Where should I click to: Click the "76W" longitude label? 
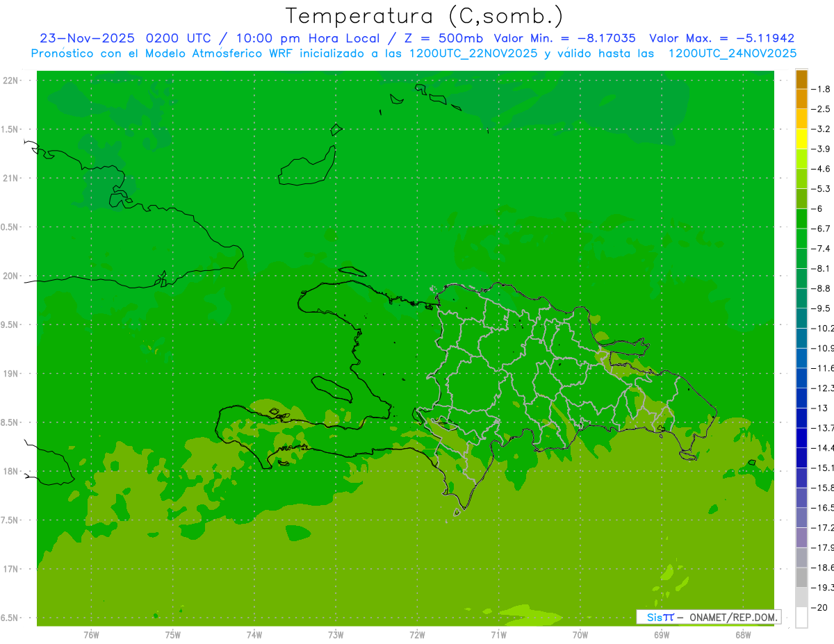tap(91, 635)
